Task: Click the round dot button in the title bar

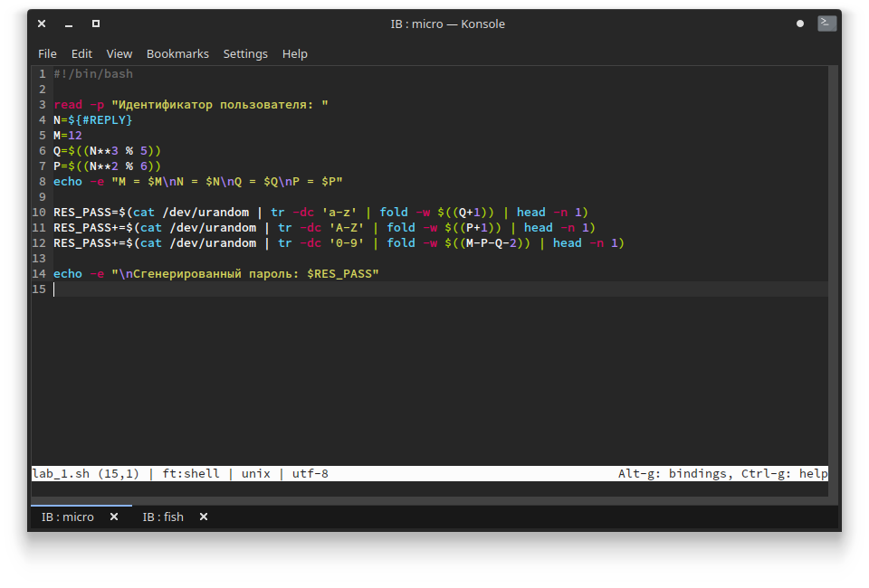Action: [799, 24]
